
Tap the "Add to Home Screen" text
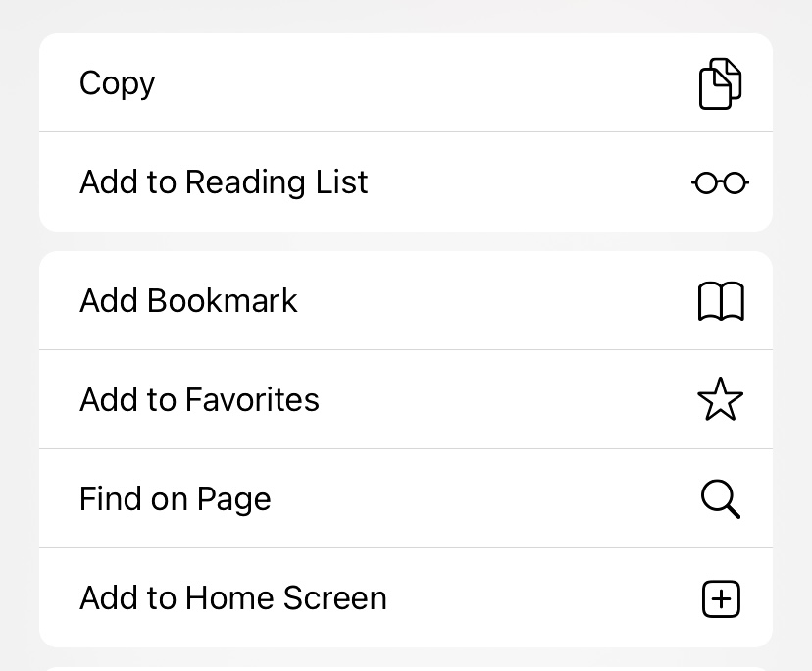point(233,598)
